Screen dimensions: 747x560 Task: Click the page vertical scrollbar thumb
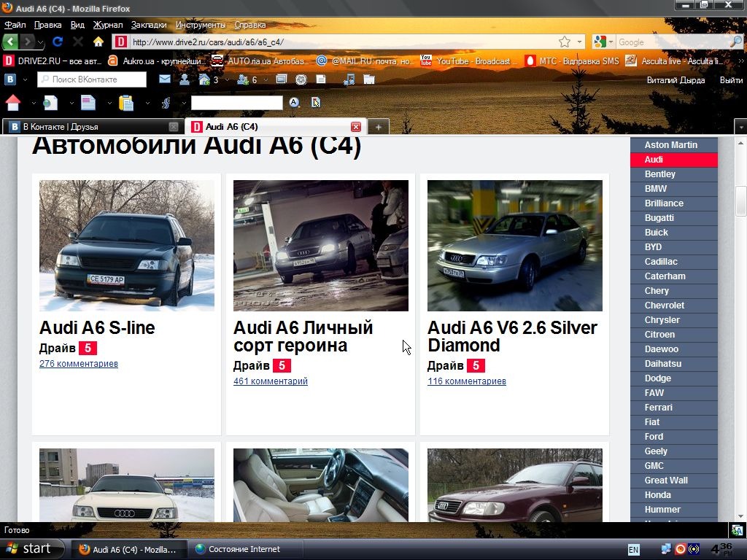pos(741,201)
